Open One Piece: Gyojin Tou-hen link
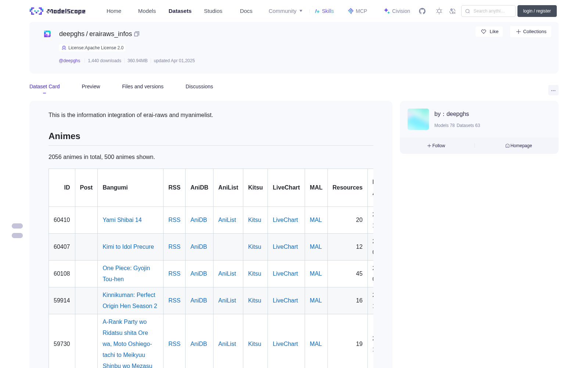Viewport: 588px width, 368px height. (126, 273)
